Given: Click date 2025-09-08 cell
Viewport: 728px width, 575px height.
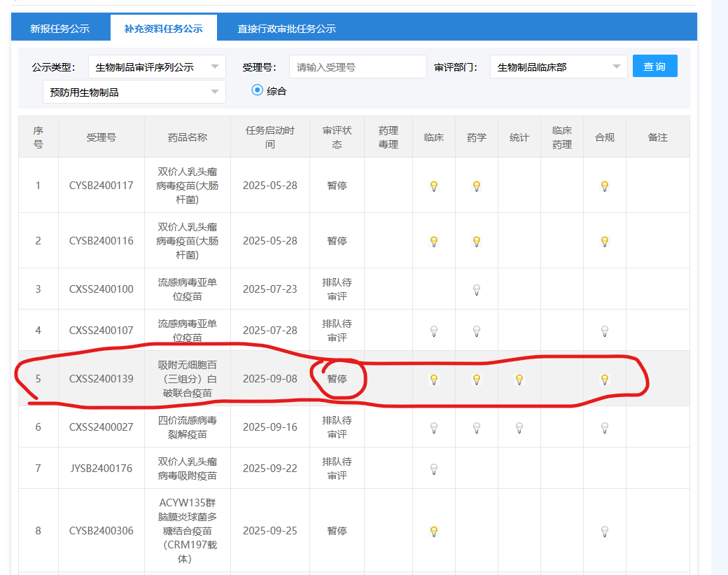Looking at the screenshot, I should click(269, 379).
